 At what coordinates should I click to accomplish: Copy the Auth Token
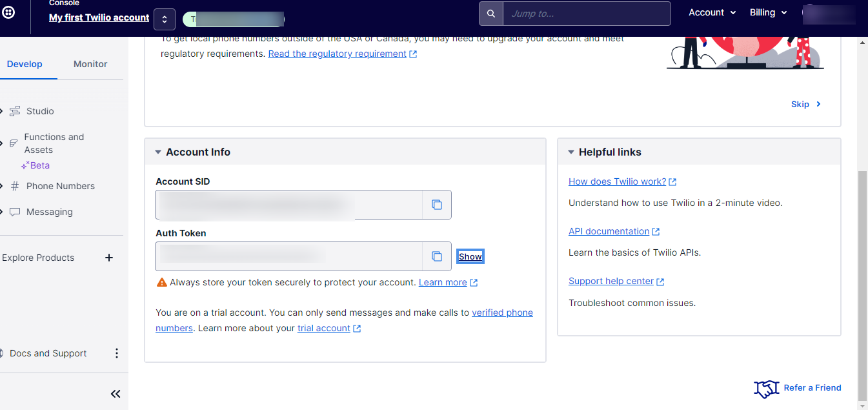point(437,256)
